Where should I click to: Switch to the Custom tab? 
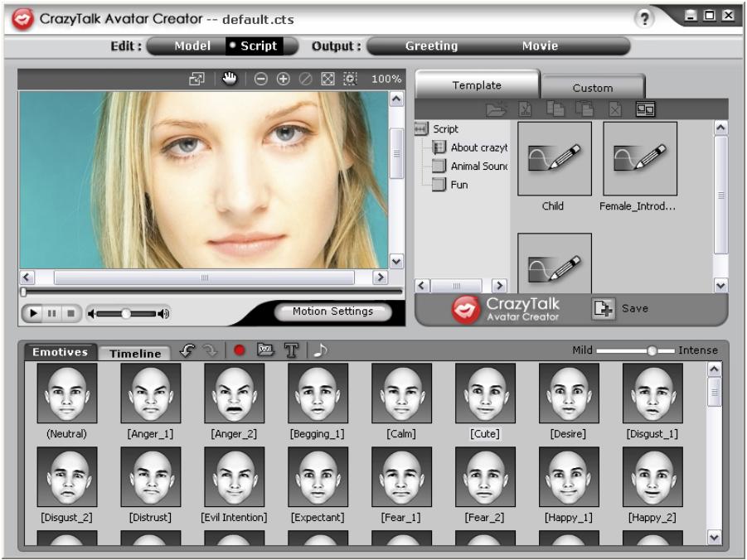click(x=593, y=88)
